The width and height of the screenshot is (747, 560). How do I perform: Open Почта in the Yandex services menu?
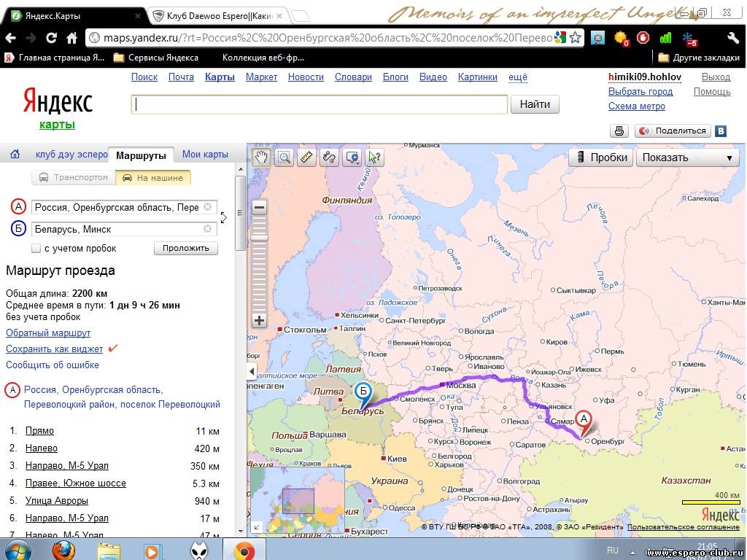181,77
